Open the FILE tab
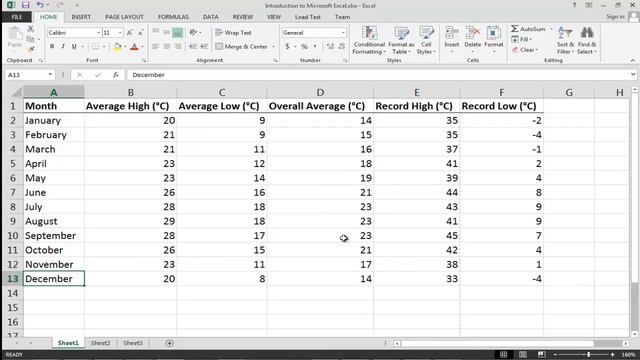This screenshot has height=360, width=640. point(17,17)
